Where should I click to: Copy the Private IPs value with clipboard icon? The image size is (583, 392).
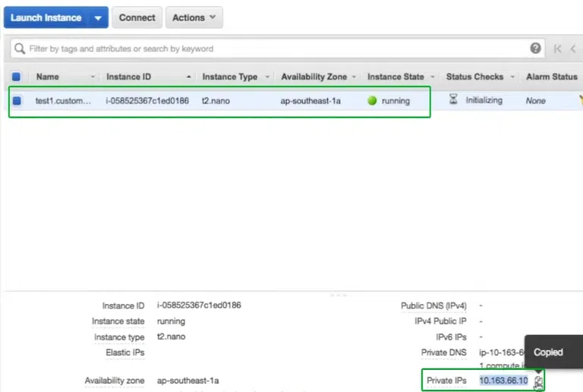(x=538, y=381)
